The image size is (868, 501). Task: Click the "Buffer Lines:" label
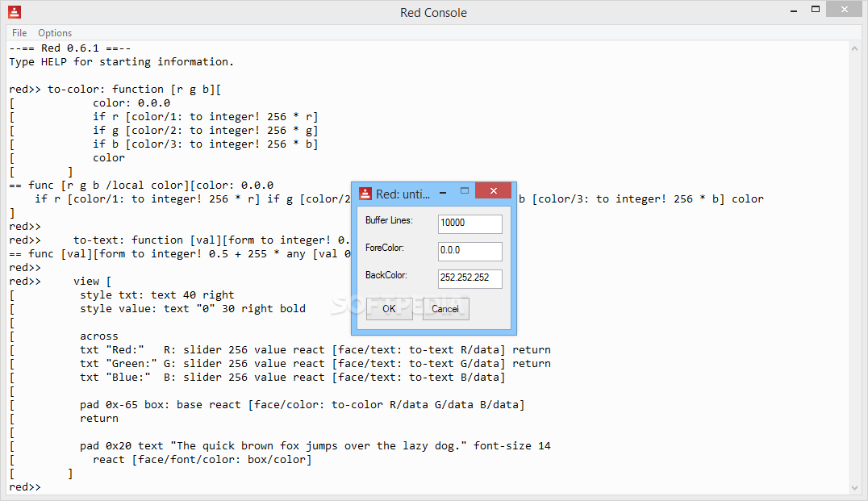click(389, 220)
